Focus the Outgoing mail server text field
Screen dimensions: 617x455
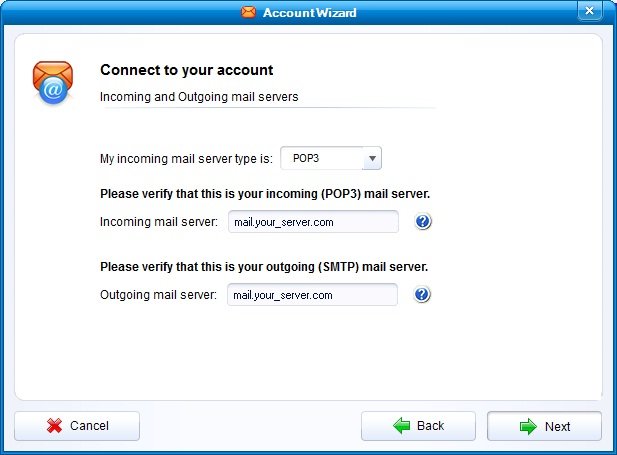coord(312,295)
